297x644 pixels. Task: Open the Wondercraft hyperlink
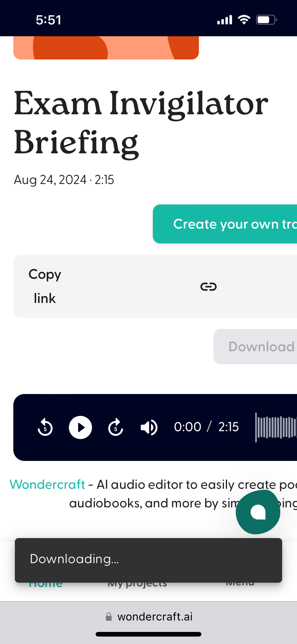[x=47, y=484]
